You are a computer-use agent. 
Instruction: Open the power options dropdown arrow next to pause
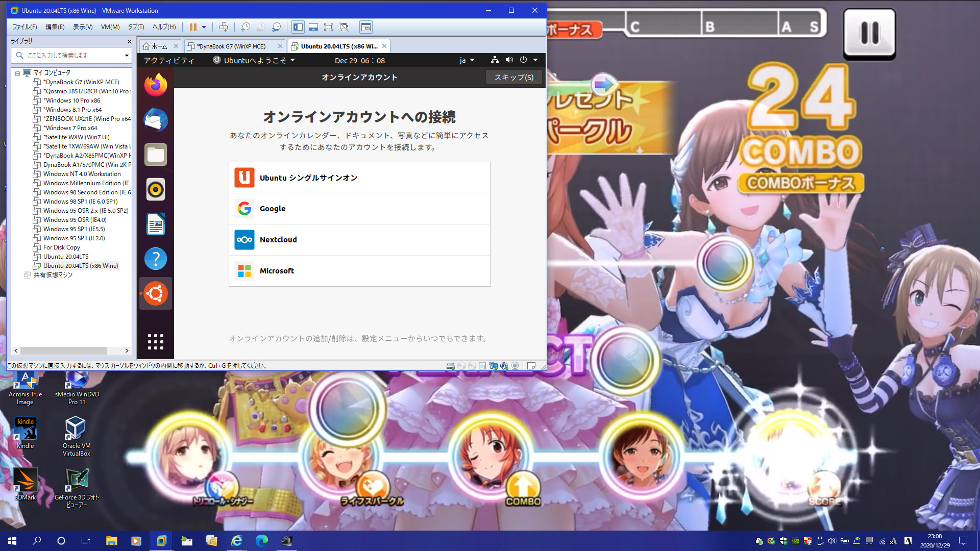tap(204, 27)
